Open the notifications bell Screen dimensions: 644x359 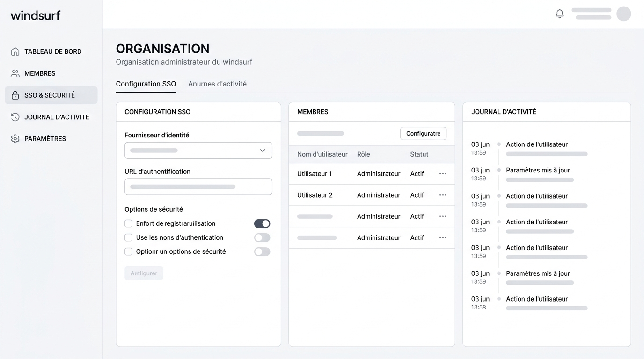(560, 14)
